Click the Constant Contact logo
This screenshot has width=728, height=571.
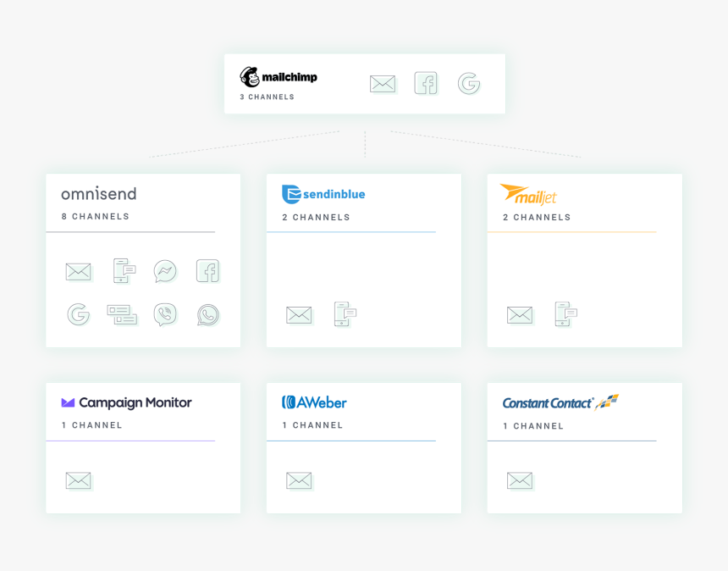click(x=560, y=402)
